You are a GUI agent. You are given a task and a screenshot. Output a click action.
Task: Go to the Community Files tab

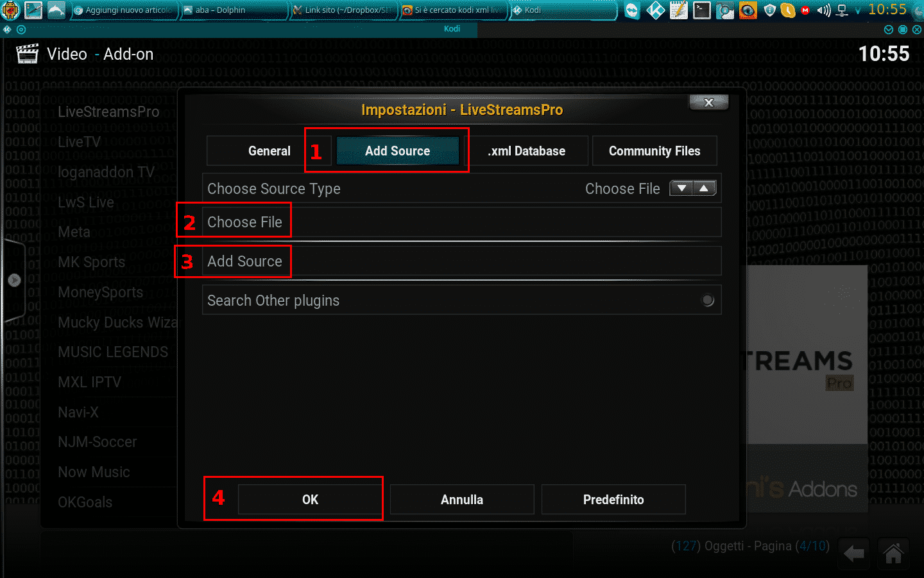654,151
